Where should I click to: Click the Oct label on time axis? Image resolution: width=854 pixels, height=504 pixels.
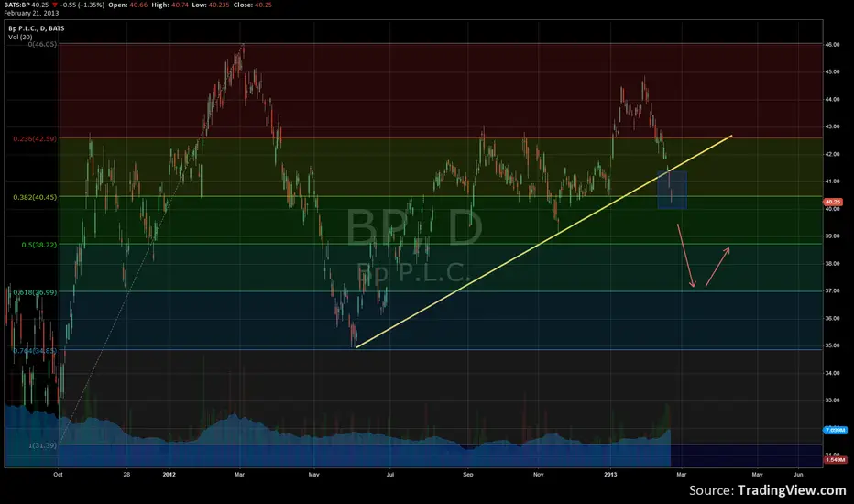[59, 475]
